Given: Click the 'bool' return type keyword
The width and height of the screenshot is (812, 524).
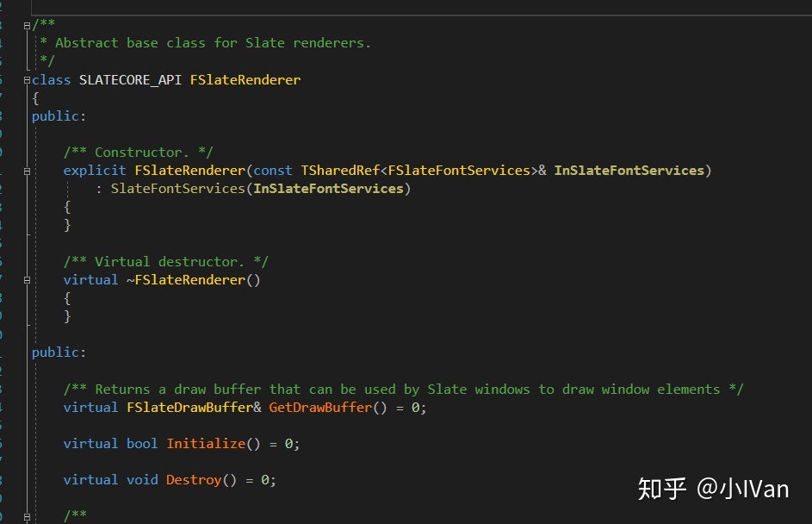Looking at the screenshot, I should 142,444.
